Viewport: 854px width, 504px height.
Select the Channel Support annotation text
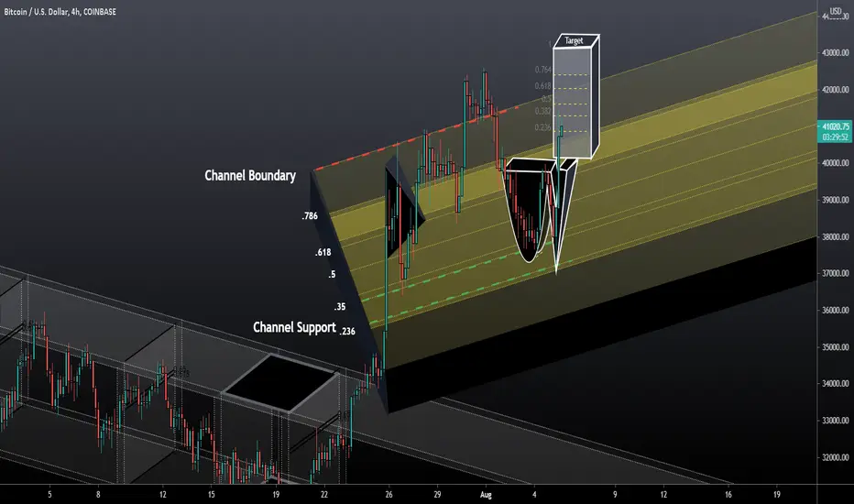coord(294,327)
